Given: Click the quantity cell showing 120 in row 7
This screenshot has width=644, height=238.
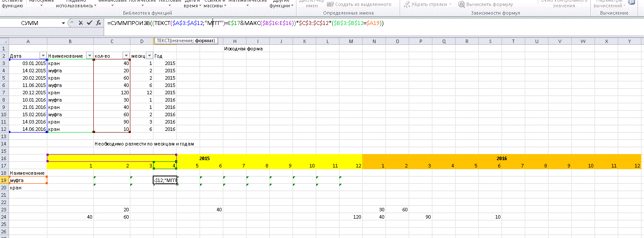Looking at the screenshot, I should (x=112, y=93).
